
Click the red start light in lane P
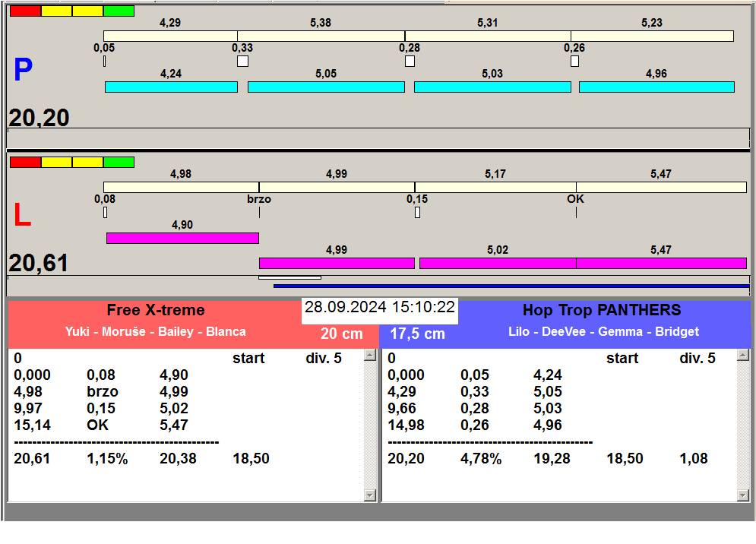(25, 11)
